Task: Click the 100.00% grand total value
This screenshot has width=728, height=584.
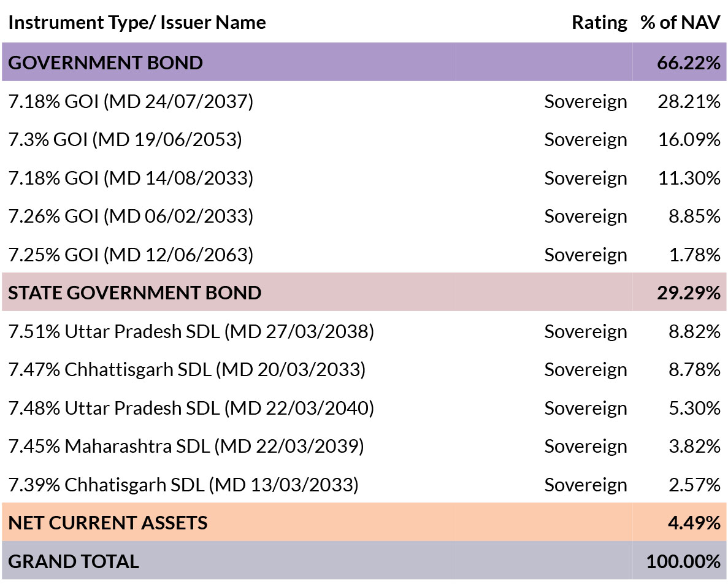Action: tap(683, 561)
